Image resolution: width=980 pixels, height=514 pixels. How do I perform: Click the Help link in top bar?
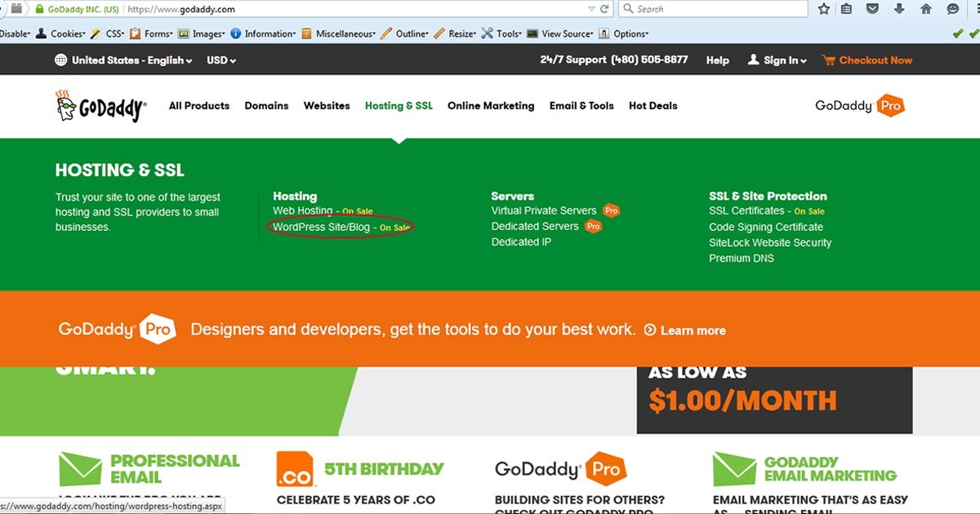[x=718, y=60]
